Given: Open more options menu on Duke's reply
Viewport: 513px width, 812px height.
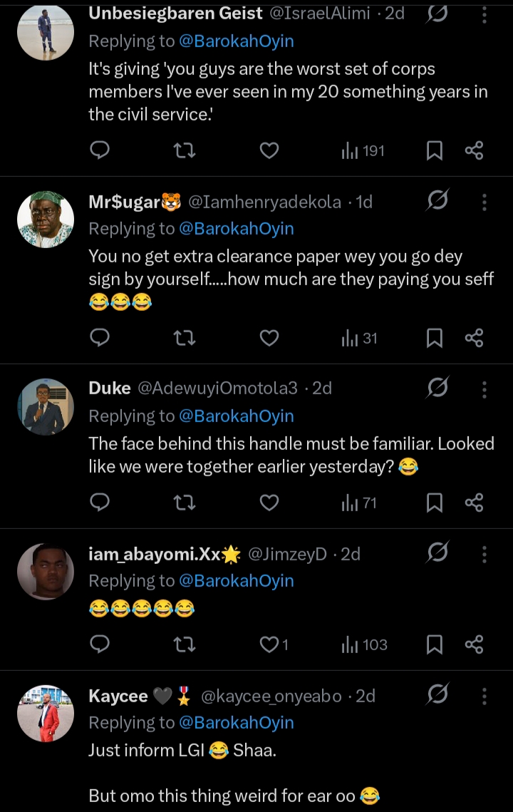Looking at the screenshot, I should pos(484,389).
